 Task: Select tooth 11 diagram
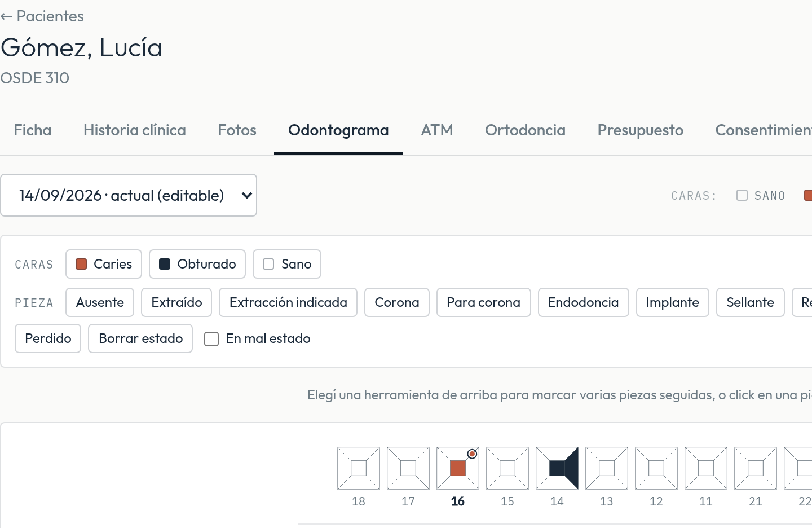(x=706, y=468)
